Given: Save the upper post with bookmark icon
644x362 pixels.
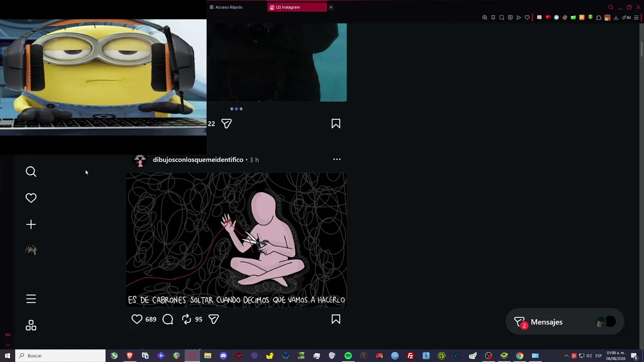Looking at the screenshot, I should pos(336,124).
